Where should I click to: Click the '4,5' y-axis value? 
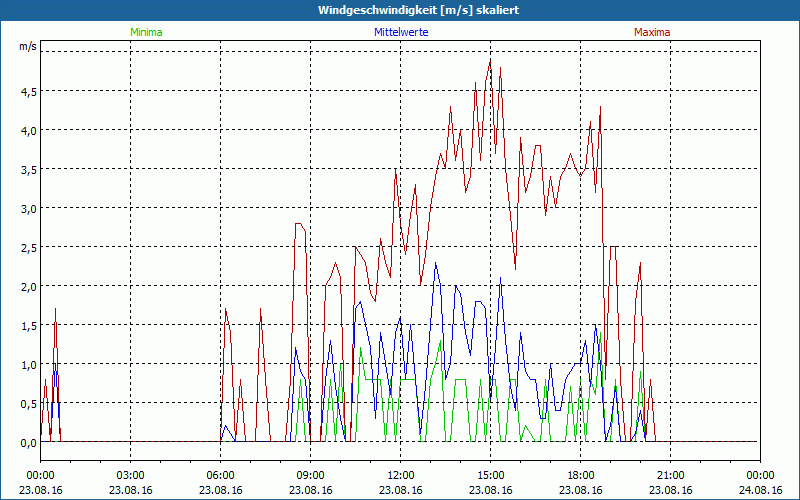[29, 92]
